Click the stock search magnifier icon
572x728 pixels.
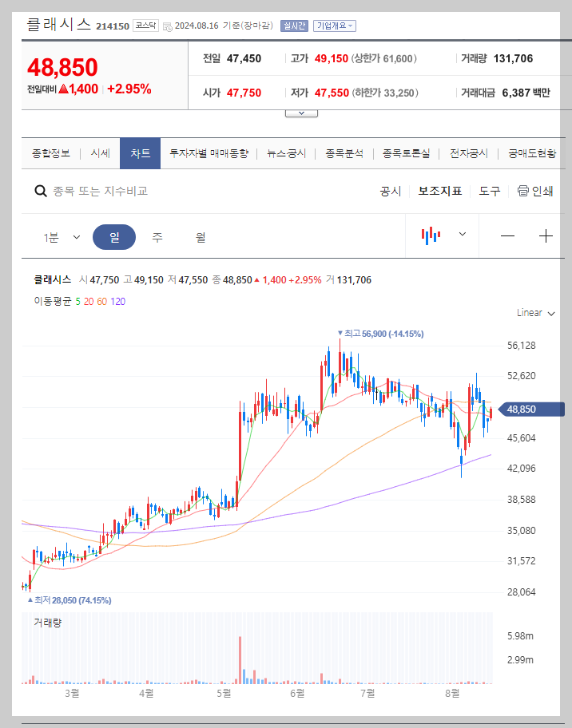39,191
